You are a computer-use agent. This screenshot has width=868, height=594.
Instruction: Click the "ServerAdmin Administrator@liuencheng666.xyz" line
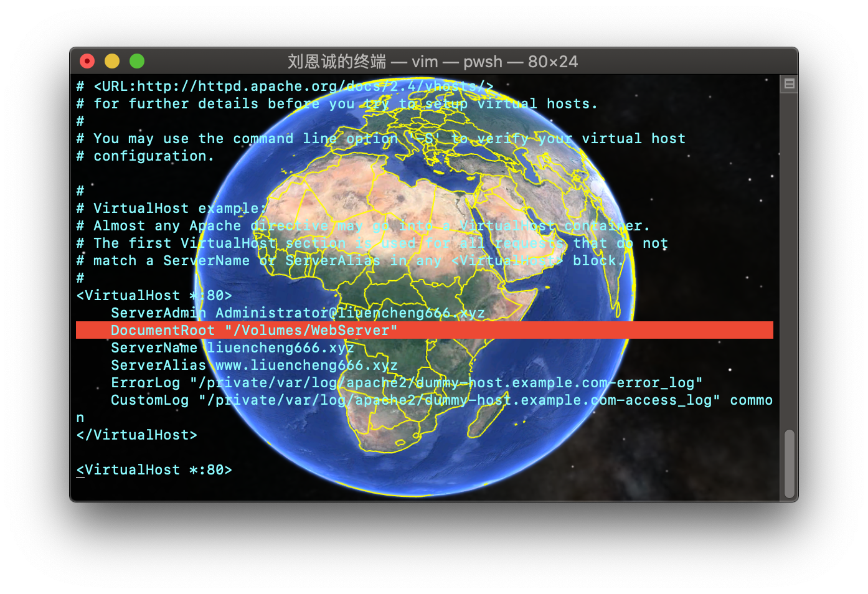click(298, 313)
